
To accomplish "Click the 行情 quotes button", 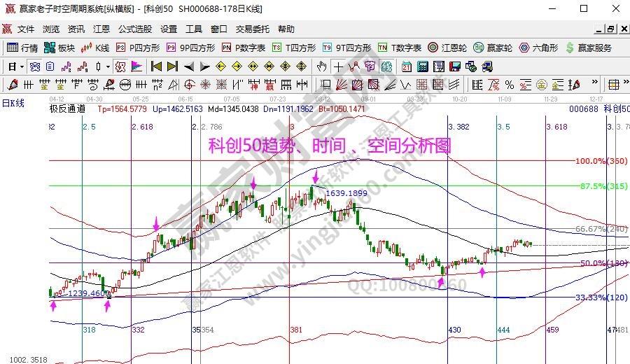I will tap(22, 48).
